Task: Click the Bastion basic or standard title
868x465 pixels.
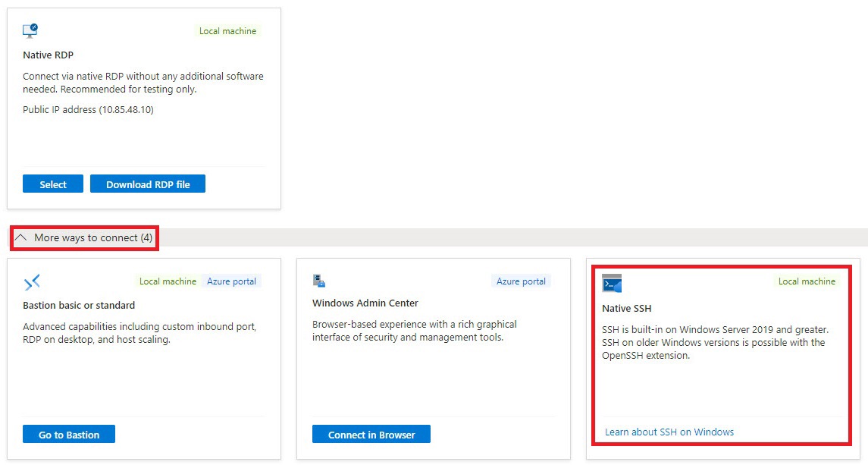Action: [x=79, y=306]
